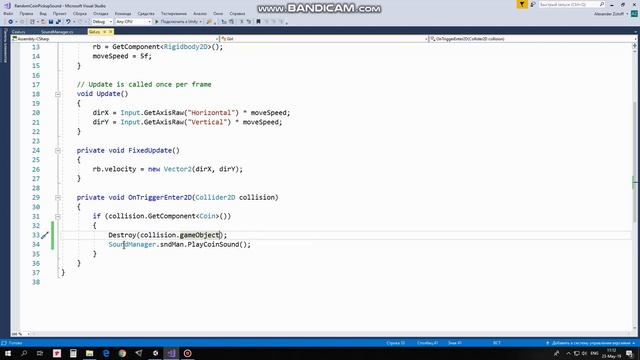Click Add to source control in status bar
Screen dimensions: 640x360
590,343
